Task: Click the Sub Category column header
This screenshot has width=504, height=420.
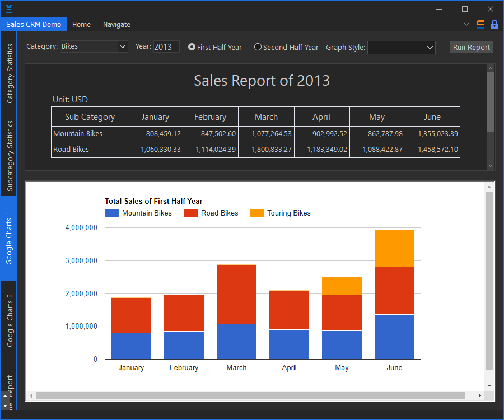Action: click(x=90, y=117)
